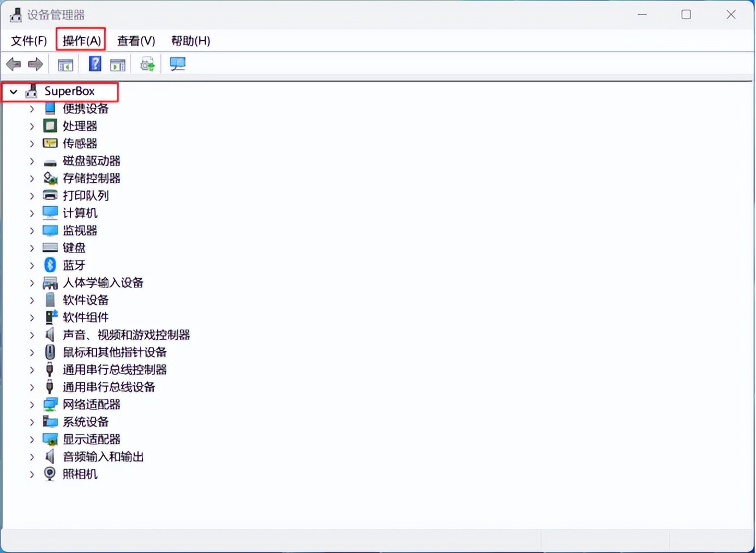This screenshot has width=756, height=553.
Task: Open the 查看(V) menu
Action: click(136, 41)
